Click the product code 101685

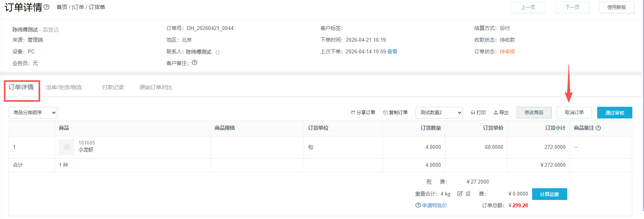[x=87, y=143]
